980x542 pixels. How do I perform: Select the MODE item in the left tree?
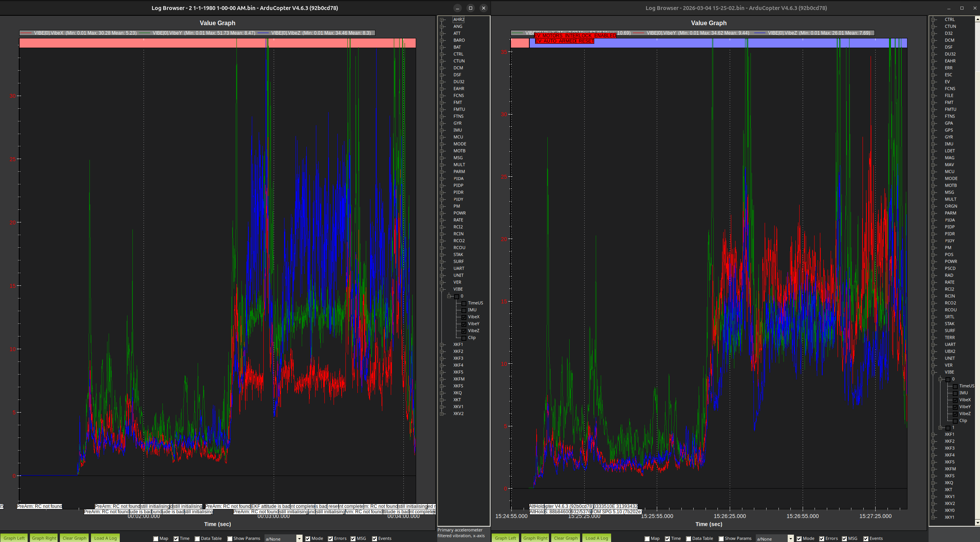(x=459, y=144)
